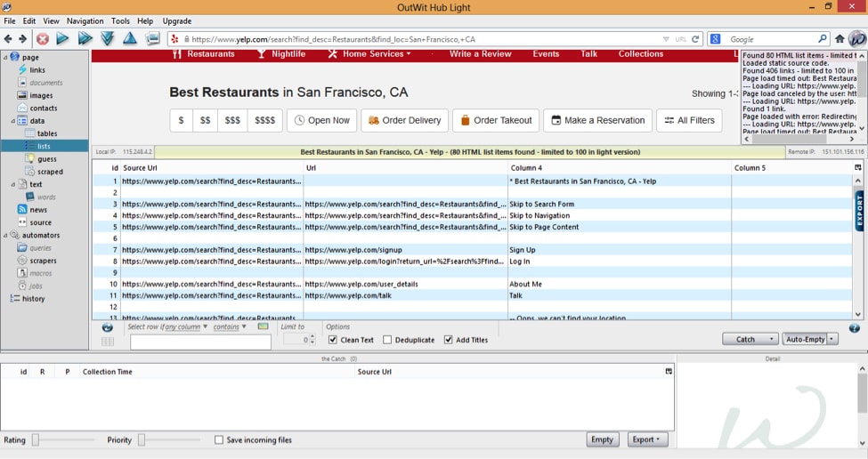Image resolution: width=868 pixels, height=459 pixels.
Task: Select the lists item under data
Action: [x=45, y=146]
